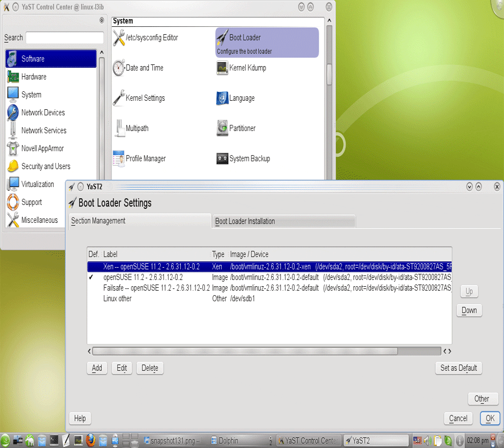Click the volume speaker tray icon

pos(427,440)
